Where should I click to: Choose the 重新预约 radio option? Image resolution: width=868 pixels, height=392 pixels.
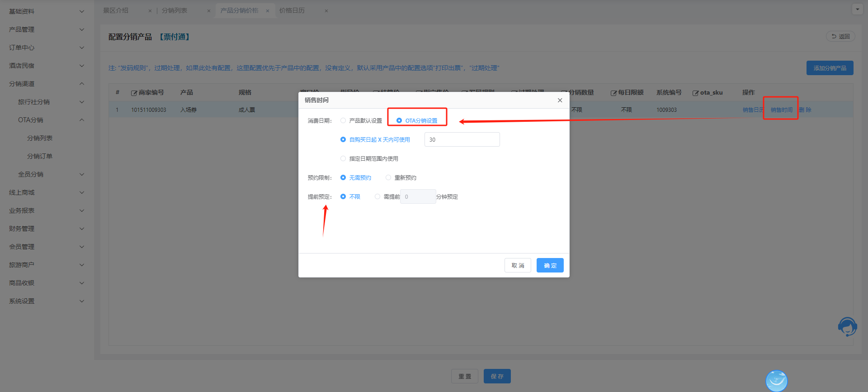388,178
